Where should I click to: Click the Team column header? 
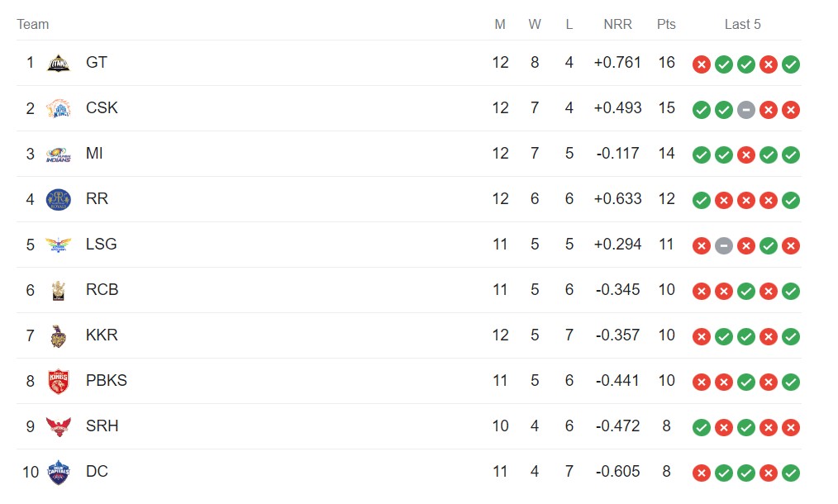pyautogui.click(x=33, y=24)
